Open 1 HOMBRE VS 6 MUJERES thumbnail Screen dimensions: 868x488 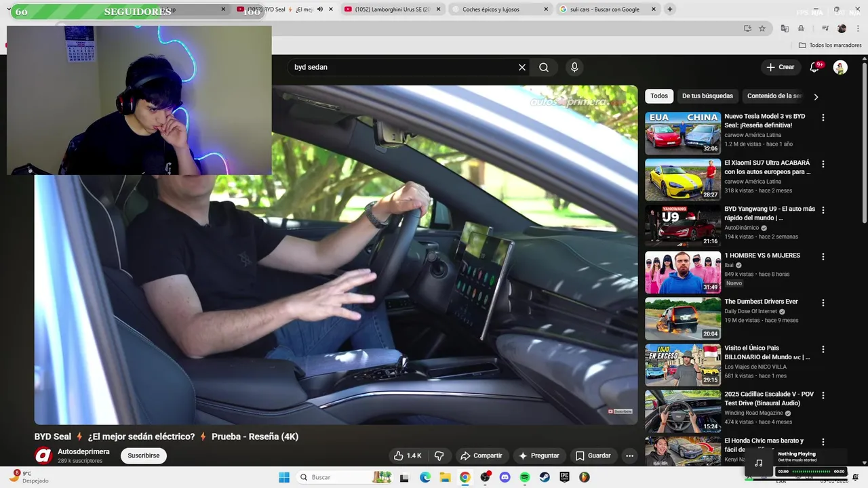682,272
